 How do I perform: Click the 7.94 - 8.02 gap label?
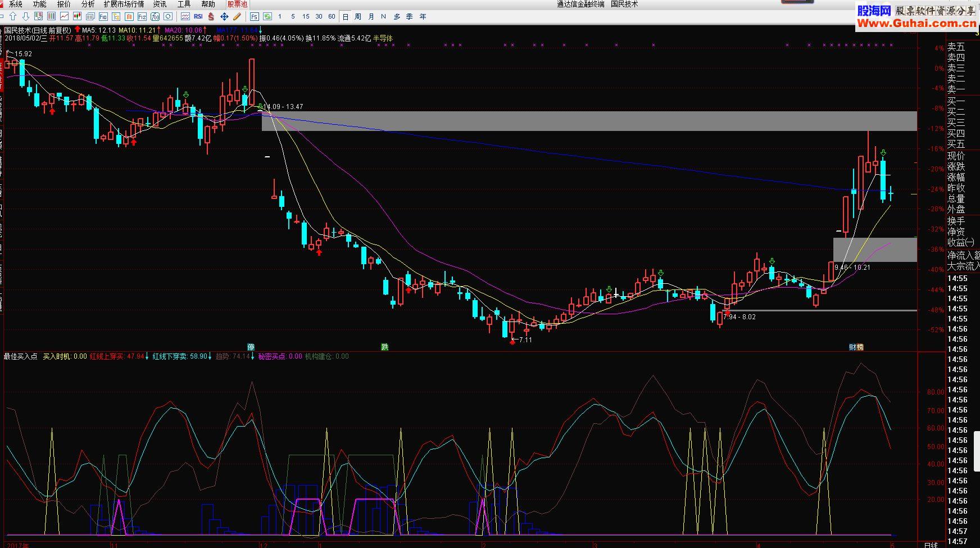pyautogui.click(x=739, y=317)
